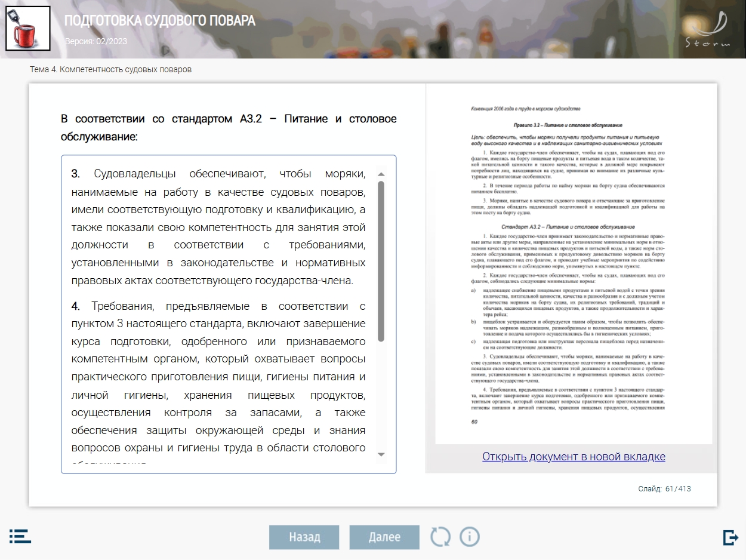Click the exit course icon

pos(730,537)
